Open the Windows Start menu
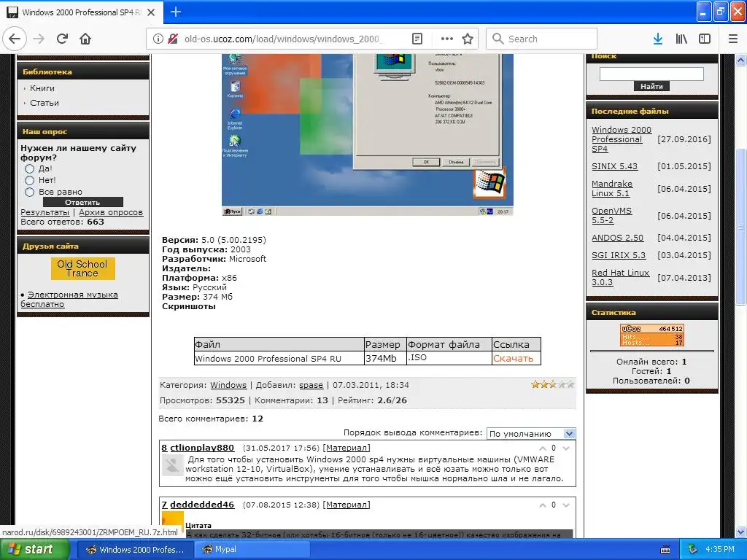The height and width of the screenshot is (560, 747). pyautogui.click(x=35, y=550)
